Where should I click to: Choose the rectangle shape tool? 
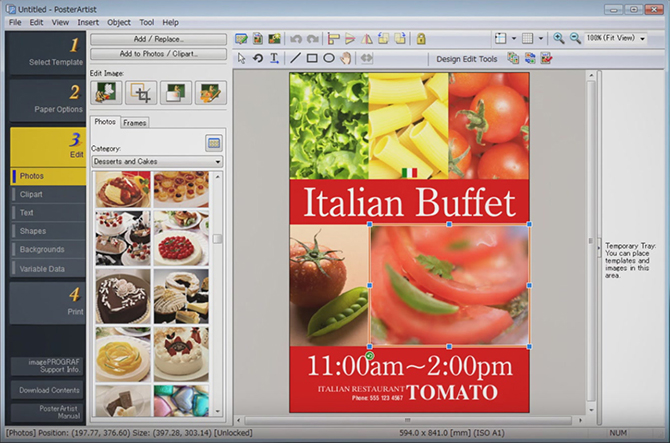click(x=312, y=58)
